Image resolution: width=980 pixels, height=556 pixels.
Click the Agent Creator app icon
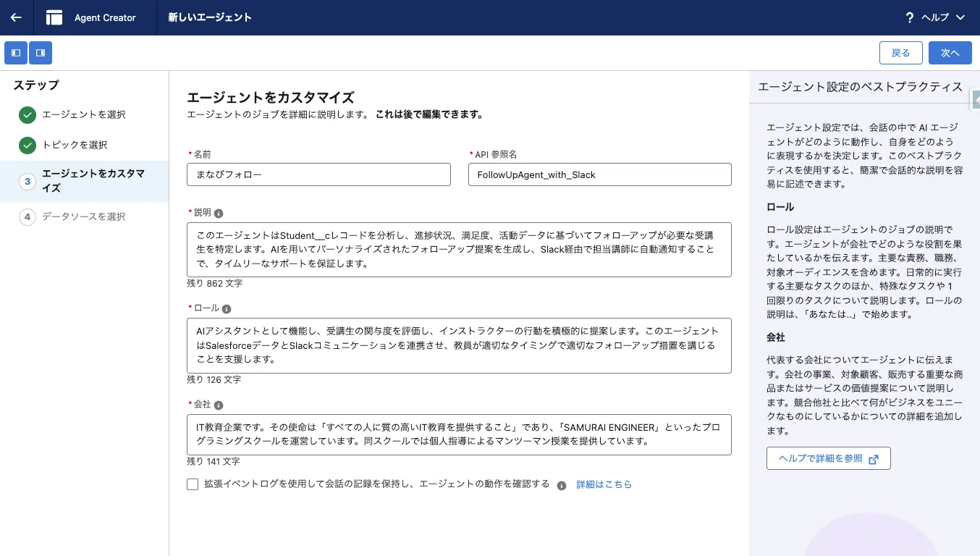54,17
